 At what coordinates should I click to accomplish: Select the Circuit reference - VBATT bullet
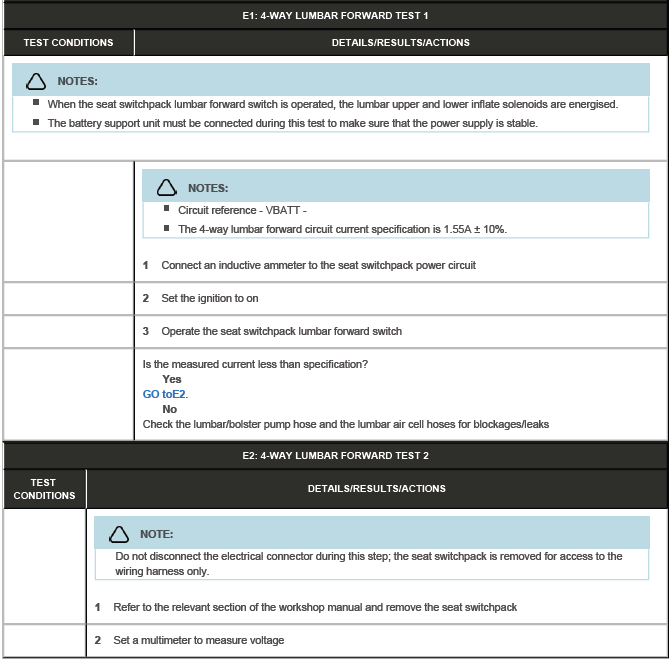coord(242,211)
